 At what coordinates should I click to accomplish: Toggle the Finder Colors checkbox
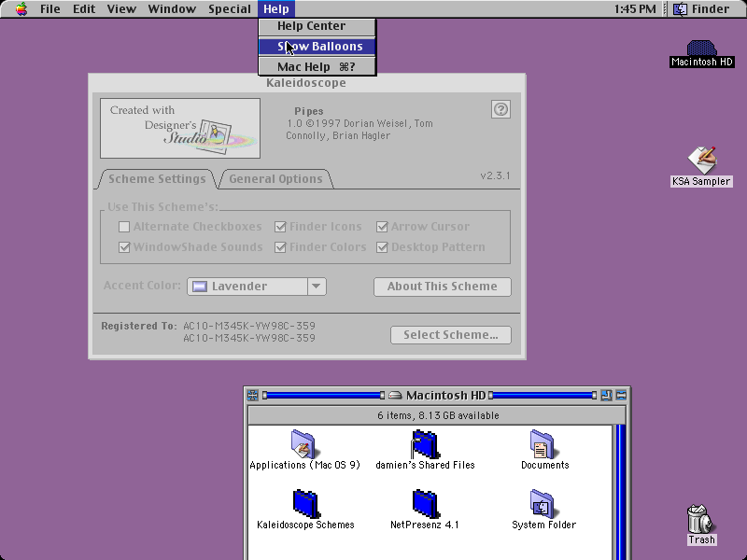(280, 247)
